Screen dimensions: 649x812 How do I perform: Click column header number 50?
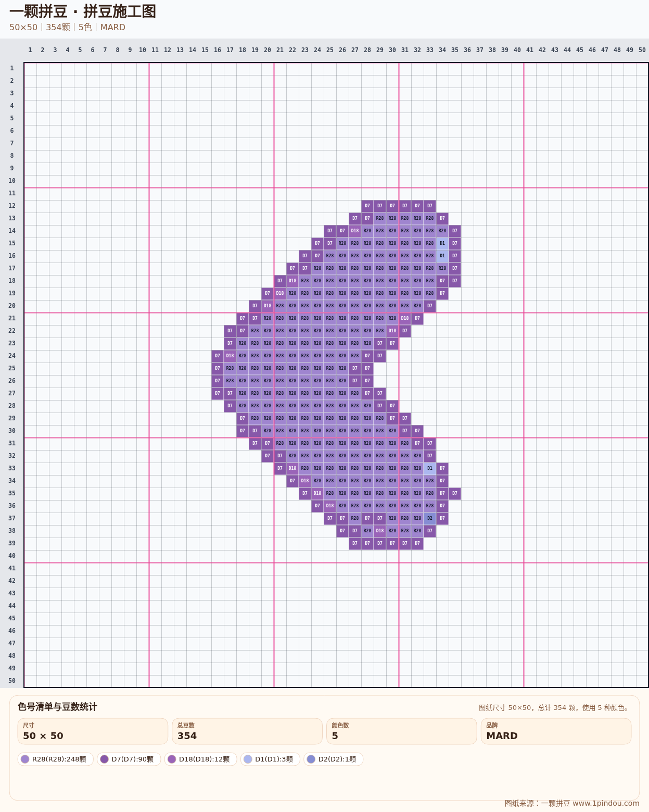(x=642, y=50)
